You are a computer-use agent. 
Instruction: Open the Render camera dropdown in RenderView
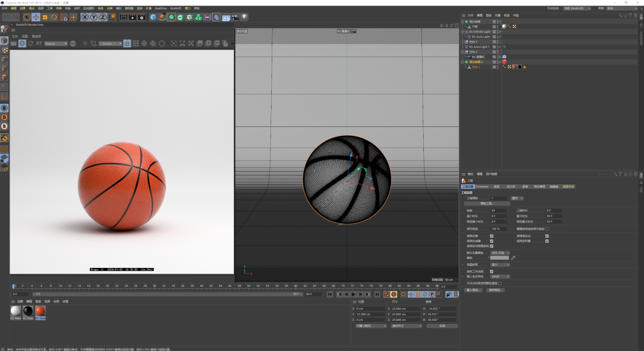pyautogui.click(x=110, y=43)
